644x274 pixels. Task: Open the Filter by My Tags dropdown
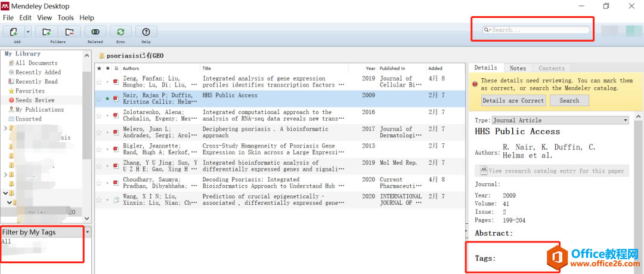(x=87, y=232)
